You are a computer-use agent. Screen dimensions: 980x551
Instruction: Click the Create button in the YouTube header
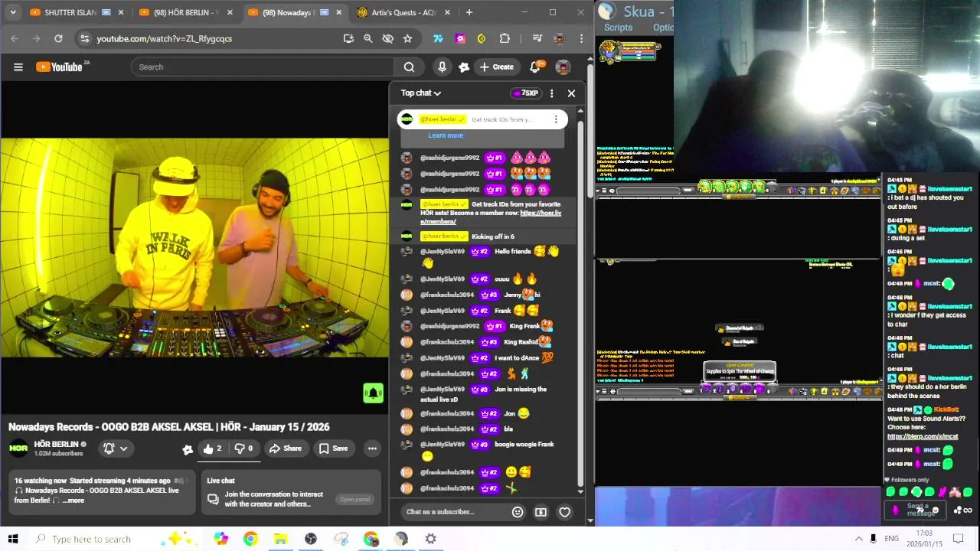tap(496, 67)
